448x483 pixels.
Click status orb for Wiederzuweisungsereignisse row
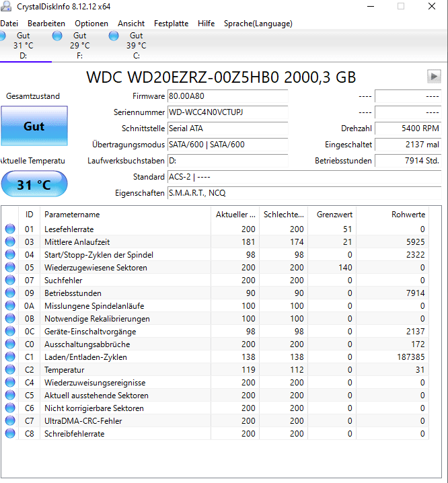pos(10,382)
